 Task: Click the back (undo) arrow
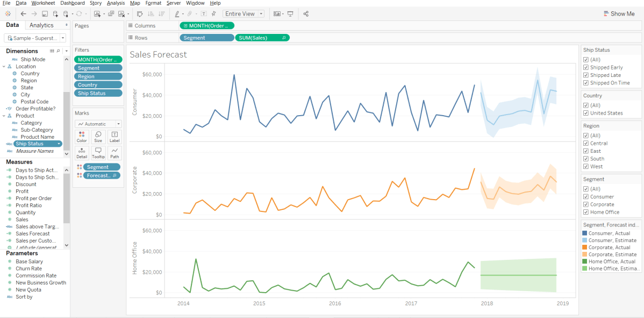click(23, 14)
